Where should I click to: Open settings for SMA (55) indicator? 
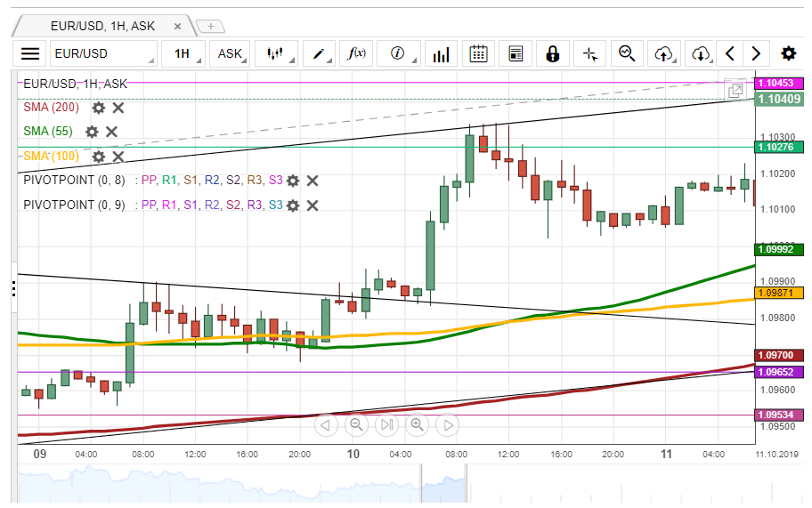tap(92, 132)
